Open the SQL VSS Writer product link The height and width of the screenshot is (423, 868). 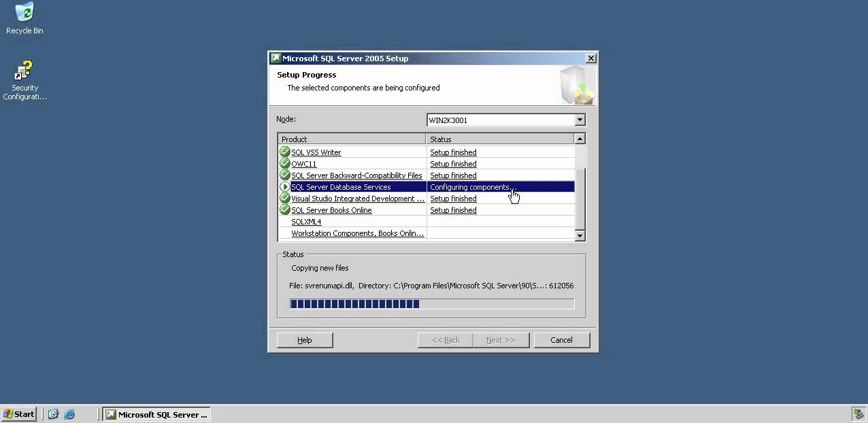pos(316,152)
